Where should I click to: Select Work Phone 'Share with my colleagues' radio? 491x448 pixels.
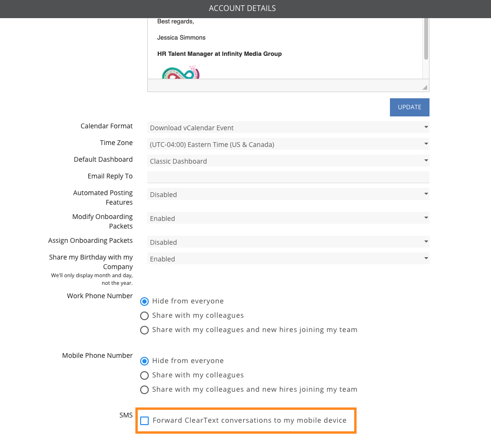[144, 316]
